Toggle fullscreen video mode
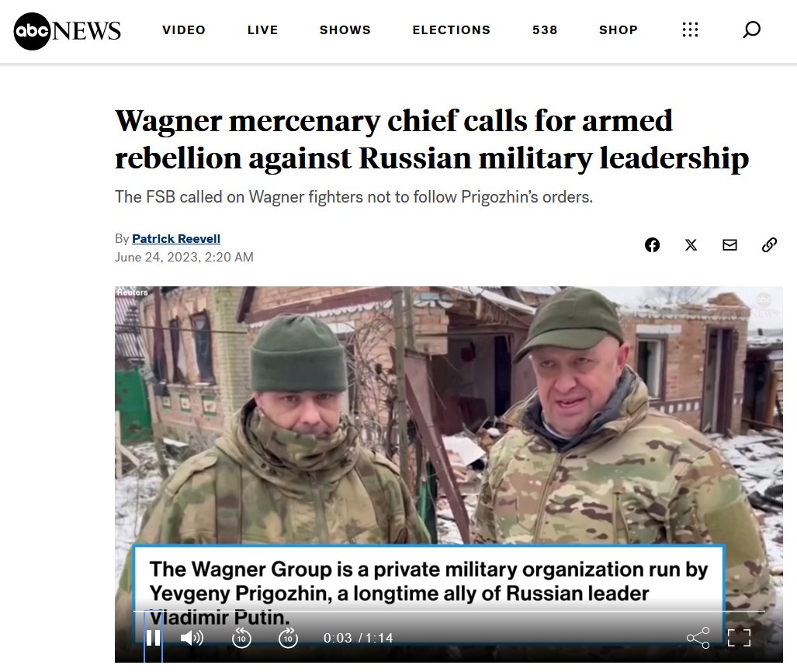Image resolution: width=797 pixels, height=672 pixels. pyautogui.click(x=739, y=637)
